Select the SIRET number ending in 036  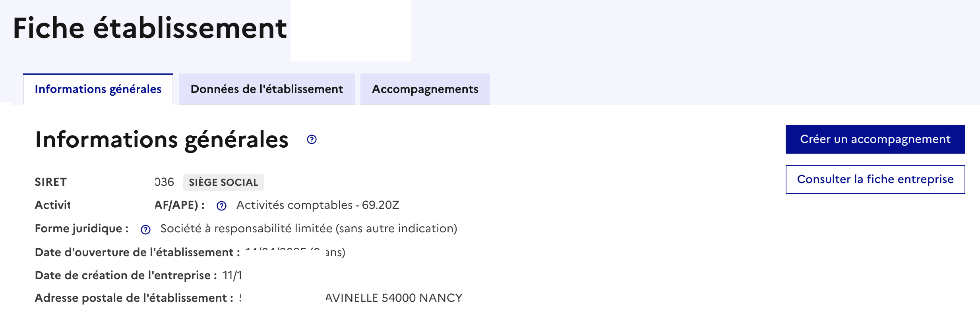click(x=165, y=182)
